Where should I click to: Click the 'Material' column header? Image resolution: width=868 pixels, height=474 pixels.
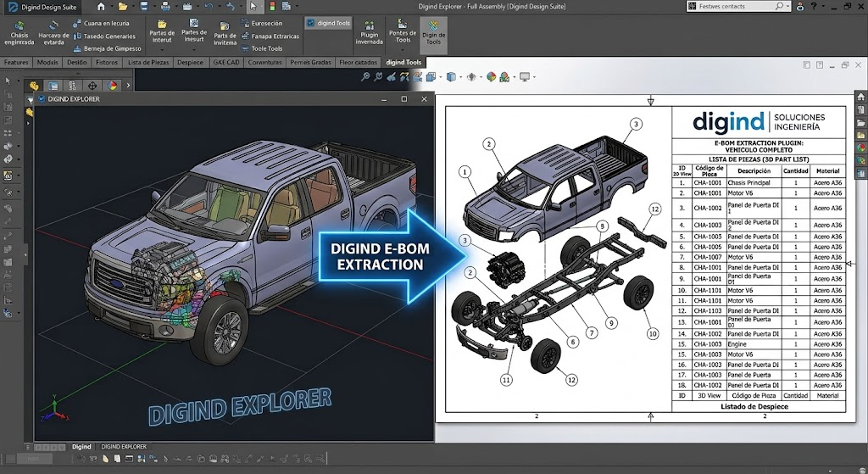827,170
